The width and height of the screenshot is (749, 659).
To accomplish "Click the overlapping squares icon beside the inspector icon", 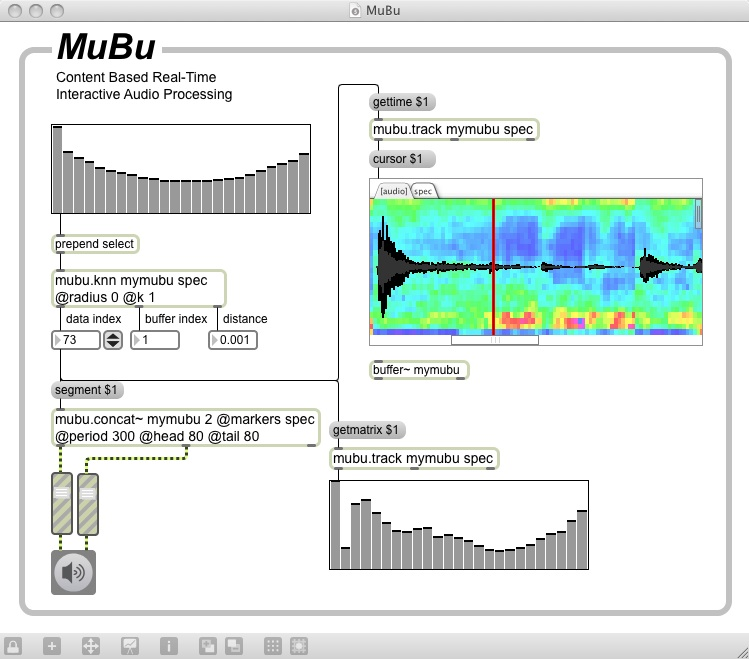I will point(208,646).
